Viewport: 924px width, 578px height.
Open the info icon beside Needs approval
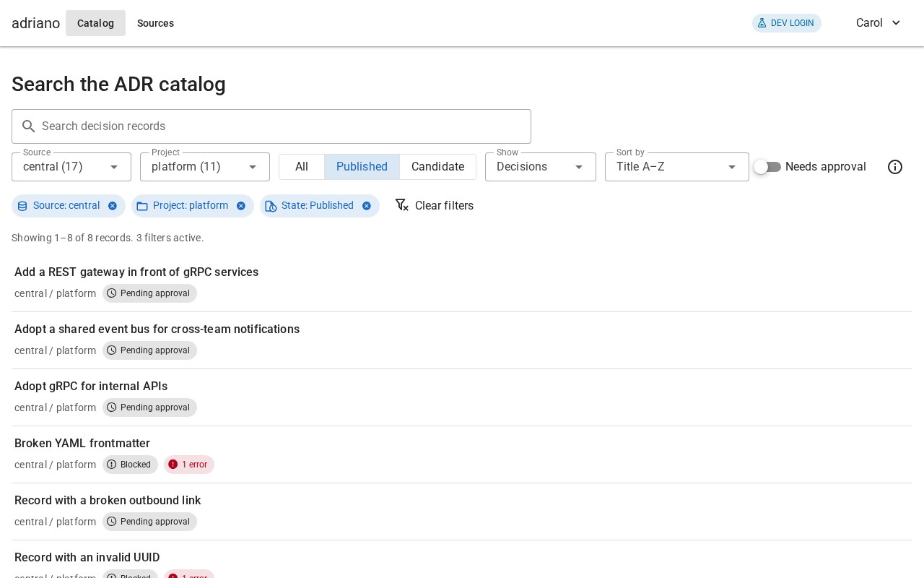895,167
